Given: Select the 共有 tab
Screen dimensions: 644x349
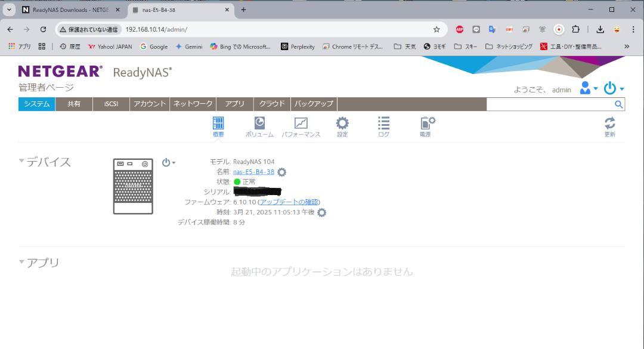Looking at the screenshot, I should click(74, 104).
